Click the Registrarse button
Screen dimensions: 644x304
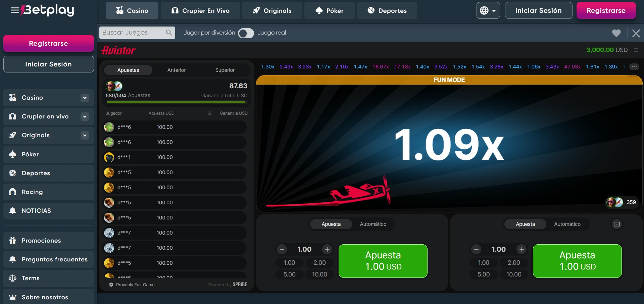coord(606,10)
